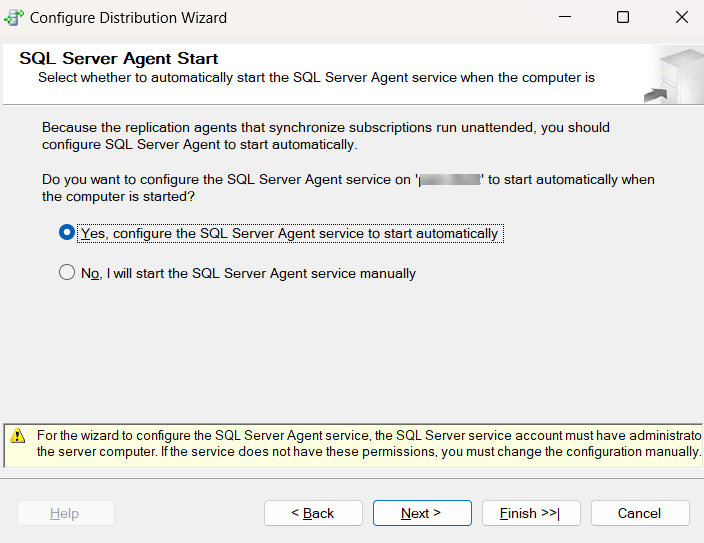Click the blurred server name in the question
This screenshot has height=543, width=704.
(x=450, y=180)
